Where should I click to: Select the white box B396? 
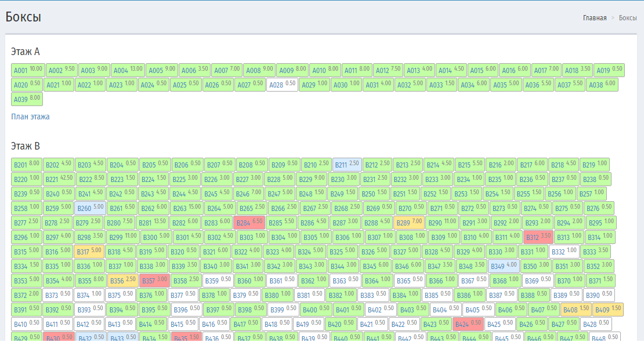(x=186, y=309)
